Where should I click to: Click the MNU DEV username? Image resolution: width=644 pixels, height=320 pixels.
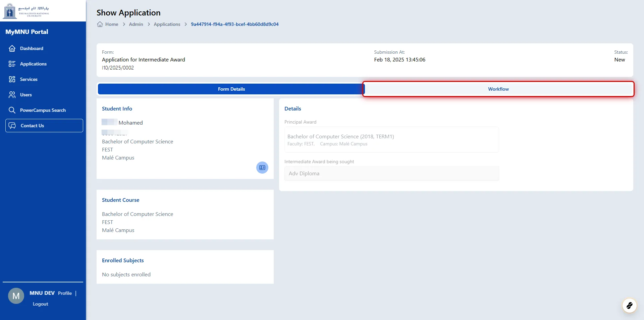pos(42,293)
